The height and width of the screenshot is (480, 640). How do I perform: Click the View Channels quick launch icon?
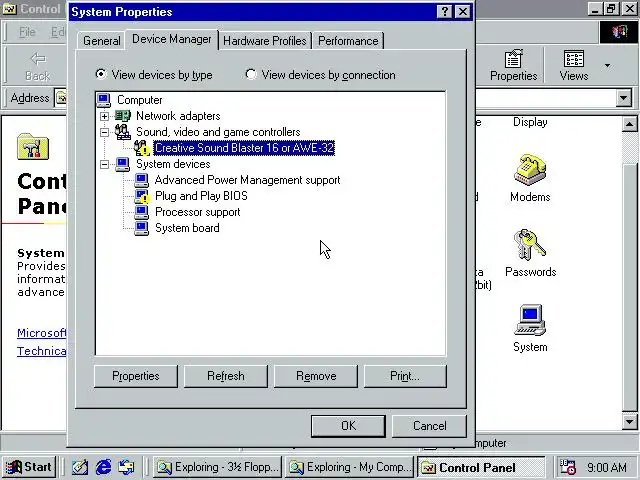click(127, 467)
